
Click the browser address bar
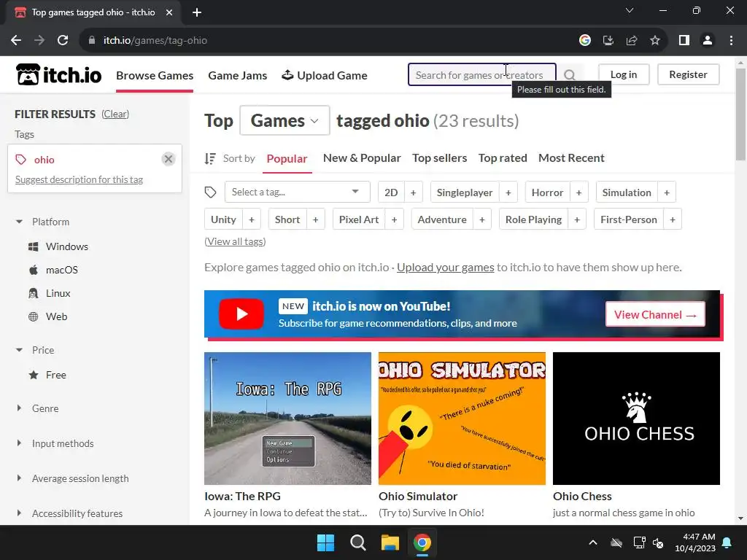[329, 41]
